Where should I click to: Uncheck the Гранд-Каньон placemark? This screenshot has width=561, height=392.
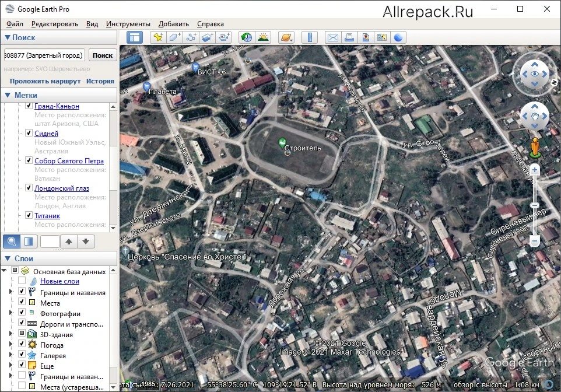coord(29,106)
